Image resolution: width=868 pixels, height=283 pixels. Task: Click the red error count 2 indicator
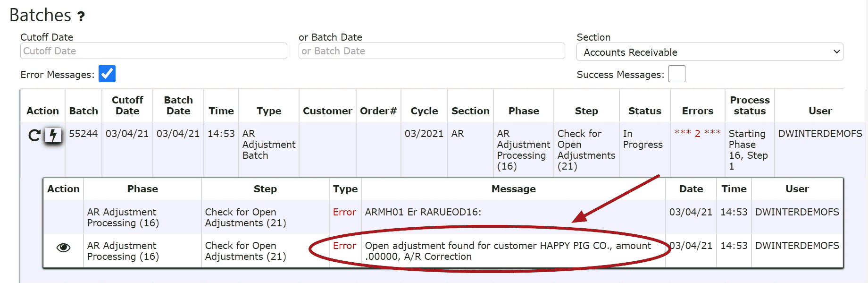coord(697,133)
